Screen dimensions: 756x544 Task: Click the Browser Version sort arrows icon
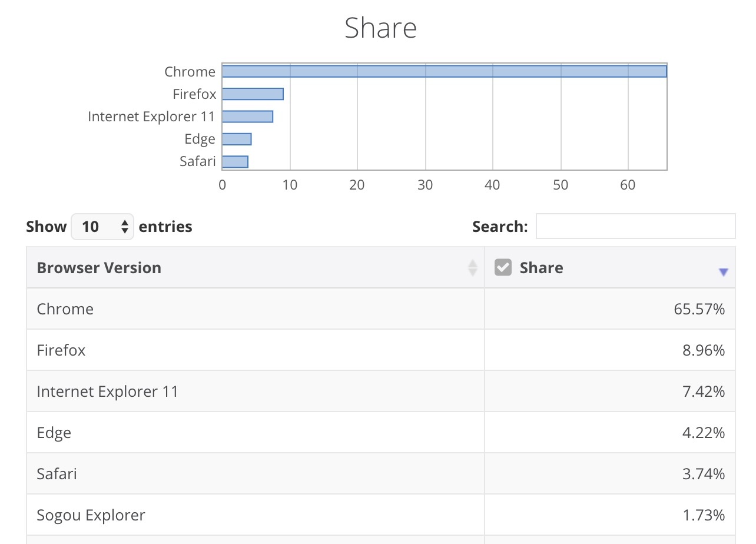coord(472,268)
